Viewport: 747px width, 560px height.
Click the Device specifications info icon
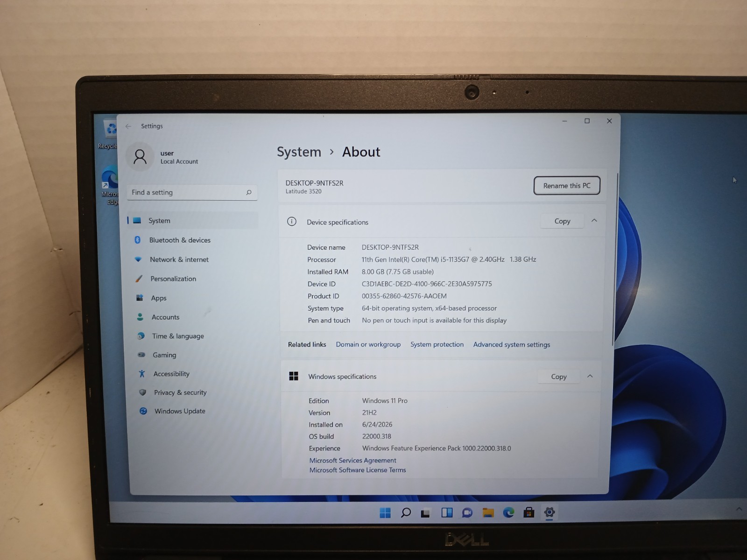tap(292, 222)
